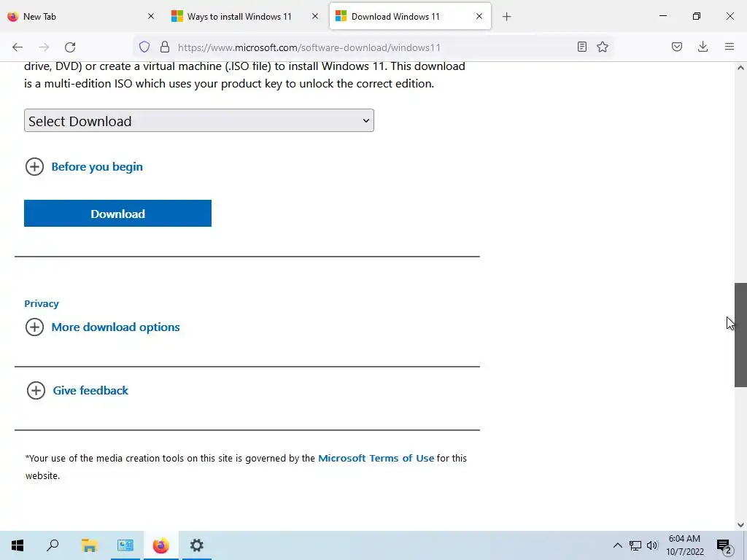This screenshot has width=747, height=560.
Task: Open the Privacy link
Action: coord(42,304)
